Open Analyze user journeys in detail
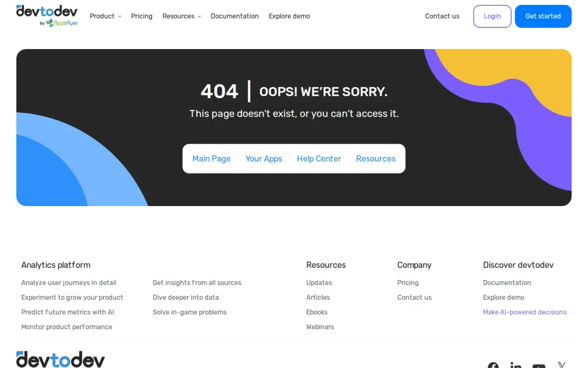This screenshot has height=368, width=588. [x=69, y=283]
